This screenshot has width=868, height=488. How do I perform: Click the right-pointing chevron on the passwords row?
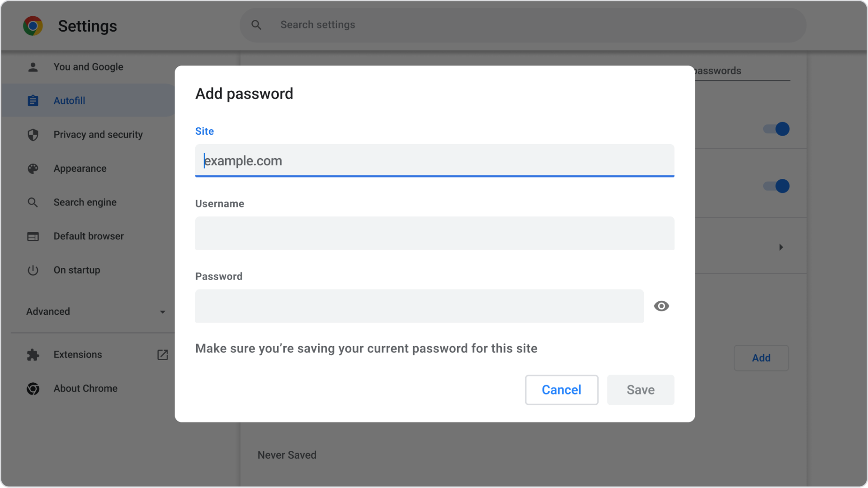781,247
